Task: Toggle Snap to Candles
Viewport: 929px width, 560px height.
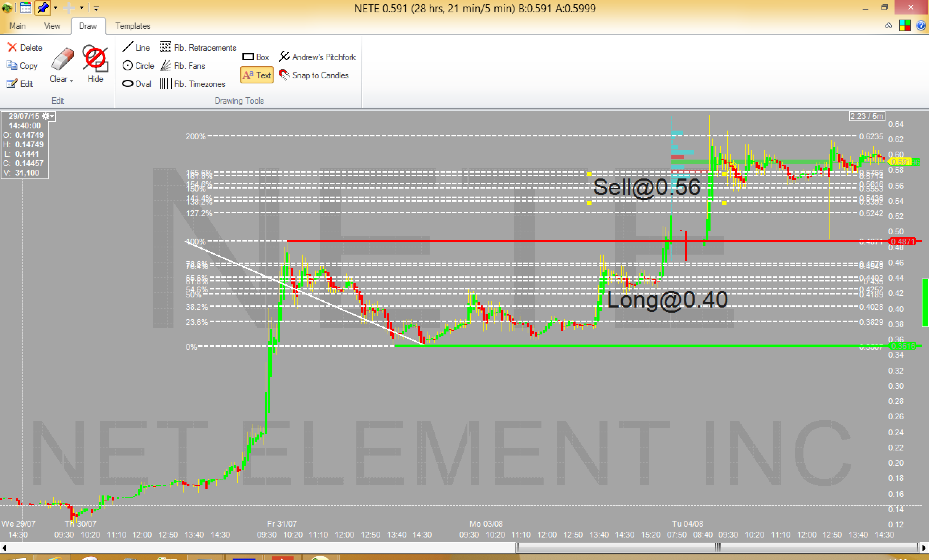Action: click(x=314, y=75)
